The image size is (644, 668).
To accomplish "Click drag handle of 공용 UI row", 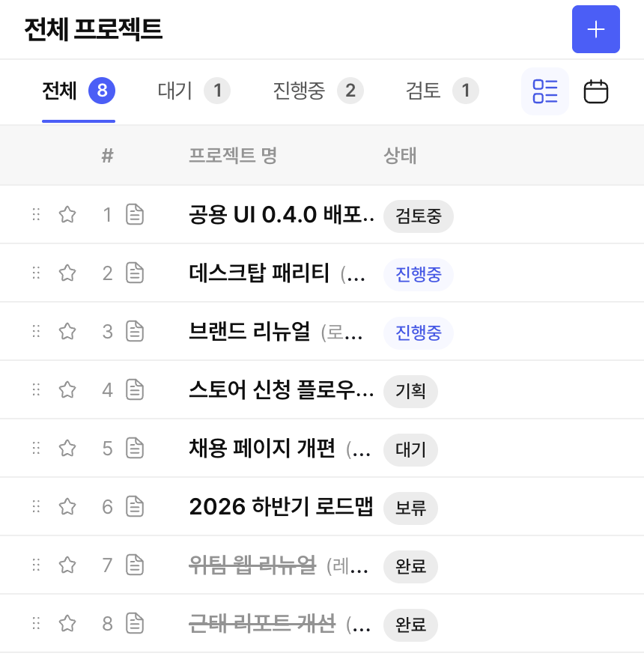I will (x=36, y=214).
